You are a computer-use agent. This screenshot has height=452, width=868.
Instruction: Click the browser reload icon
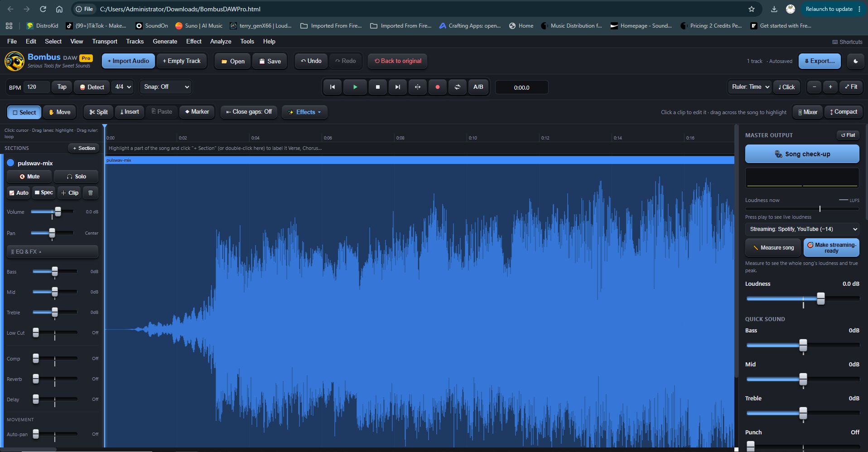click(x=43, y=9)
